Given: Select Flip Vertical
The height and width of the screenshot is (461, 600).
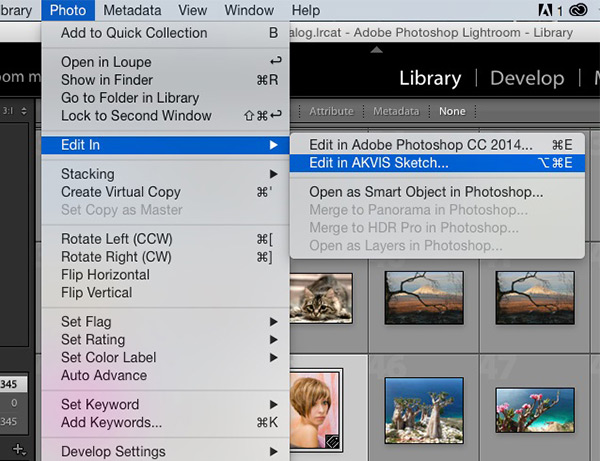Looking at the screenshot, I should (165, 293).
